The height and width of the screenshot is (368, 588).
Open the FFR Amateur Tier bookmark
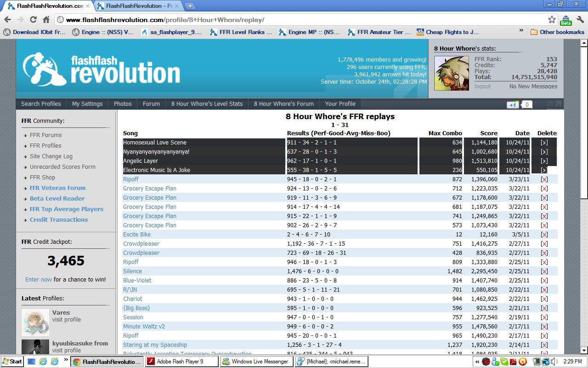[379, 32]
